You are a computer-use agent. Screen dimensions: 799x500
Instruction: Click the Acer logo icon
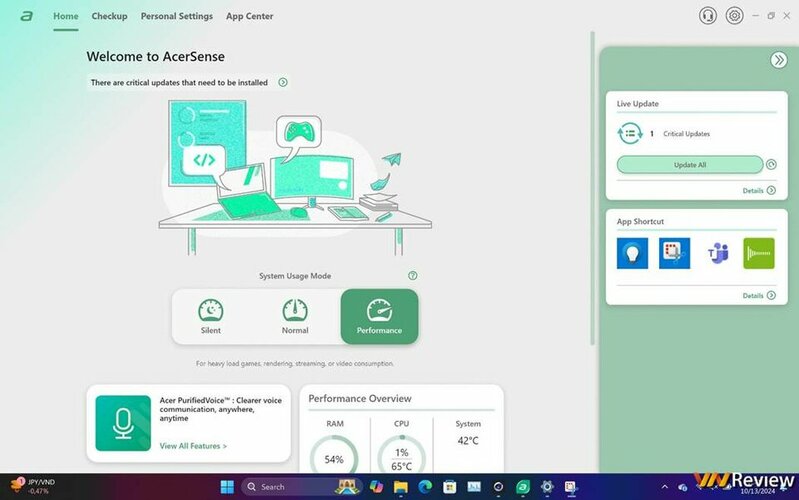26,16
